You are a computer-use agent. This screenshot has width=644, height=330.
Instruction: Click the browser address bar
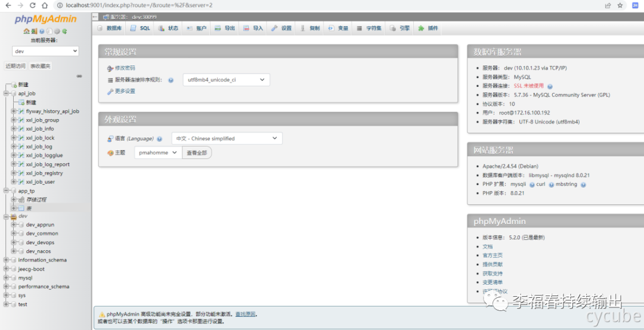point(329,5)
